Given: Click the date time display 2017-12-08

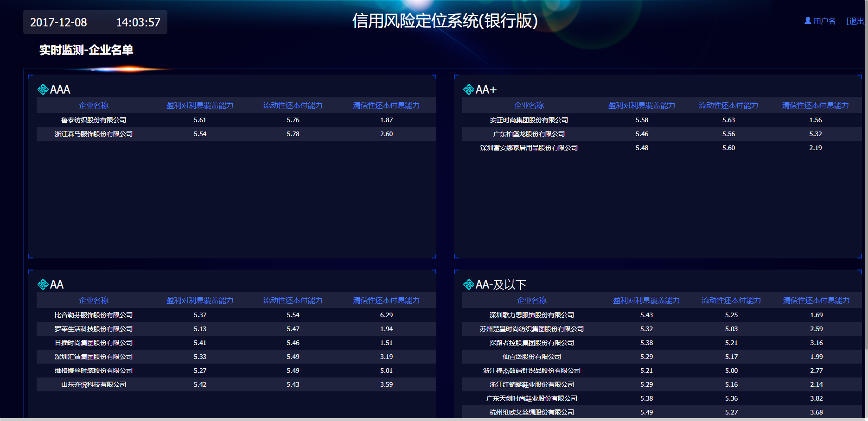Looking at the screenshot, I should [x=95, y=22].
